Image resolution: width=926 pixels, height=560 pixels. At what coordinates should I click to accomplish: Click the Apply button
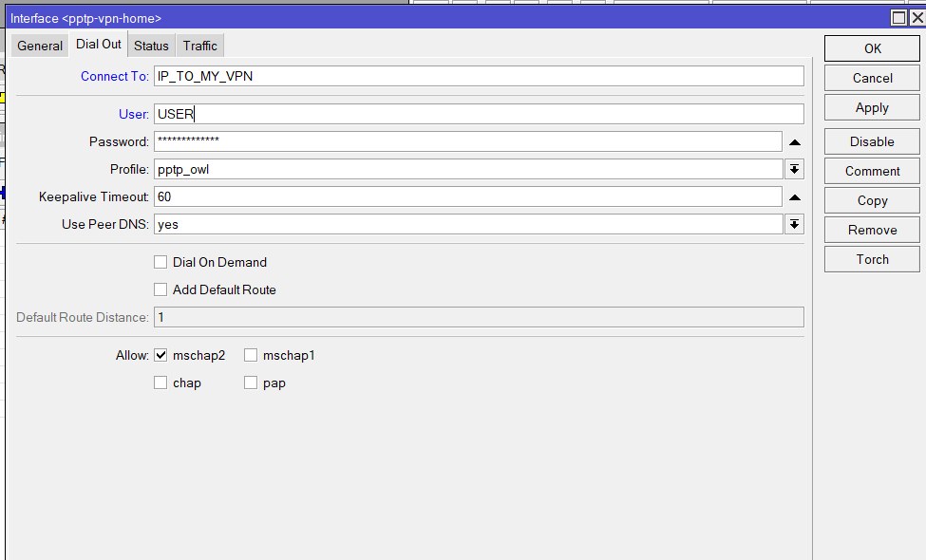pos(872,107)
